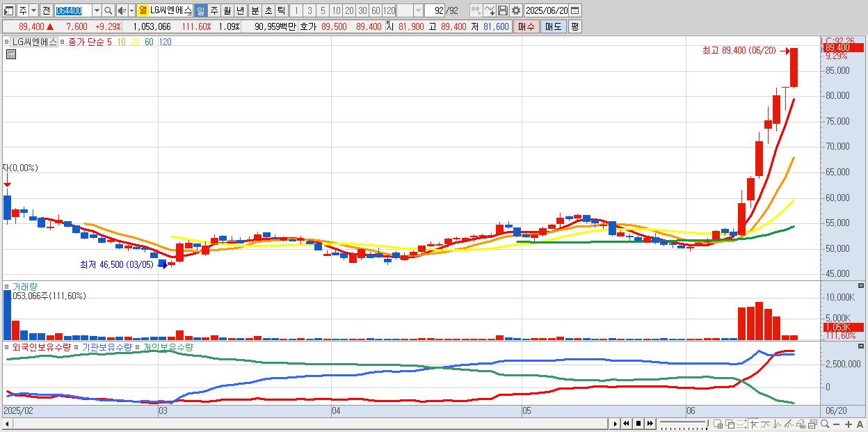
Task: Choose the 30 interval button
Action: click(x=362, y=10)
